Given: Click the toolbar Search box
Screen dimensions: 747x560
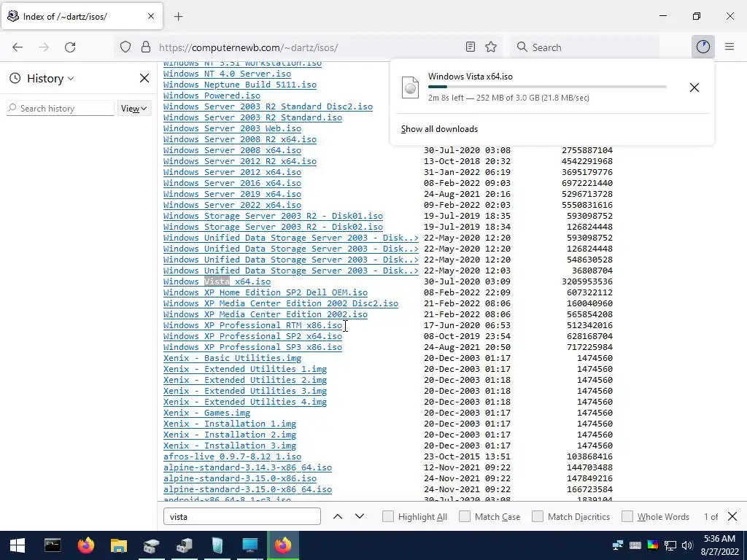Looking at the screenshot, I should point(585,47).
